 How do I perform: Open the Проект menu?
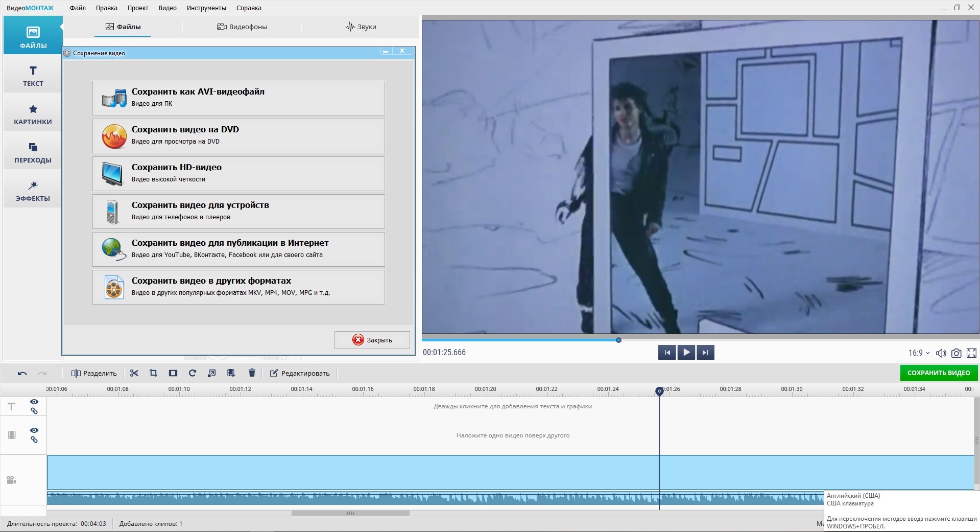138,8
